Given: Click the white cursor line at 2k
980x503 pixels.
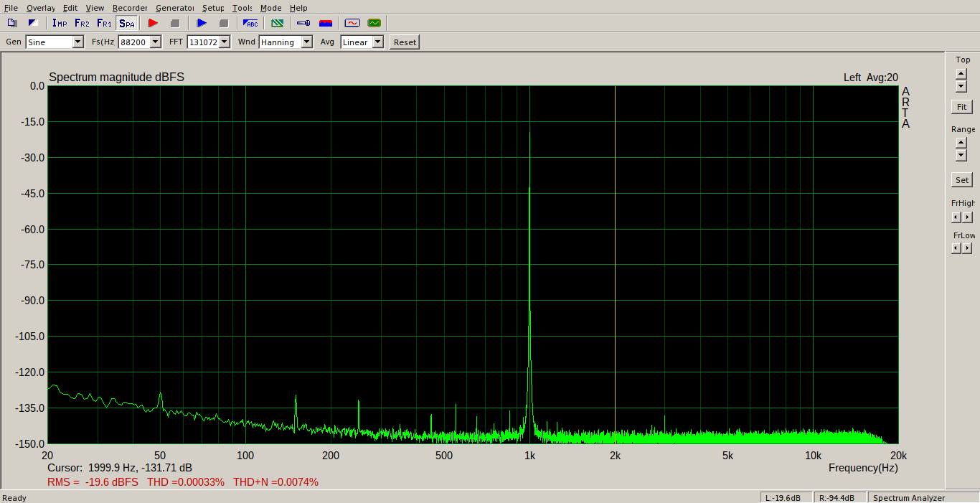Looking at the screenshot, I should click(x=615, y=264).
